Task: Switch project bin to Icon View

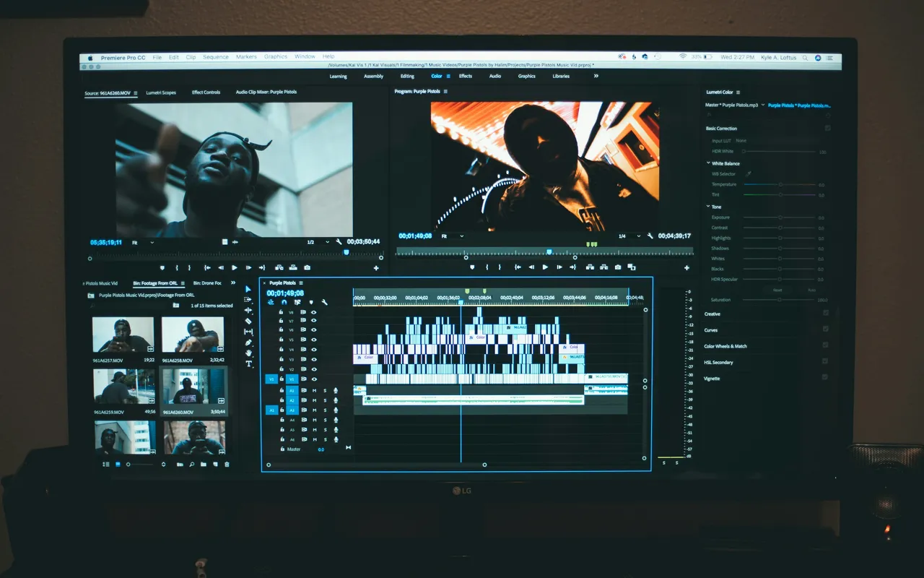Action: click(x=118, y=464)
